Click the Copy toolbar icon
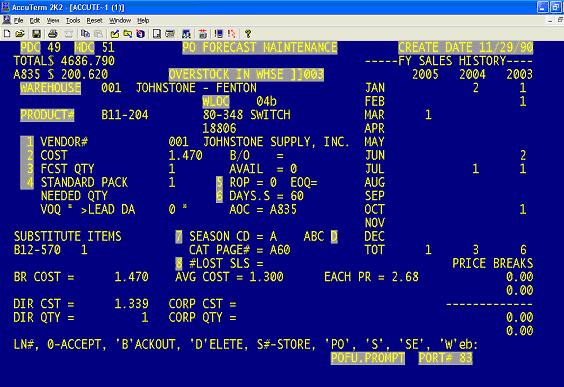The height and width of the screenshot is (387, 564). [85, 34]
